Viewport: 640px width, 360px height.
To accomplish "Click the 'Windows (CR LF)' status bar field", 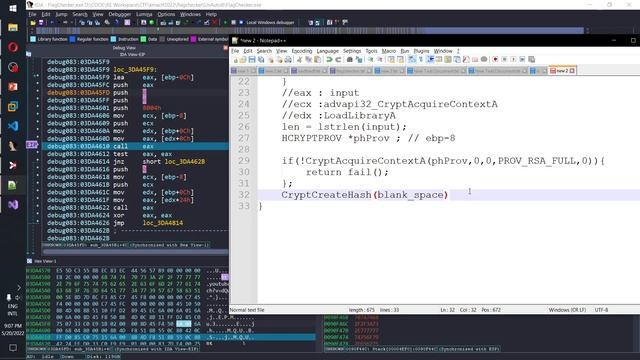I will click(567, 310).
